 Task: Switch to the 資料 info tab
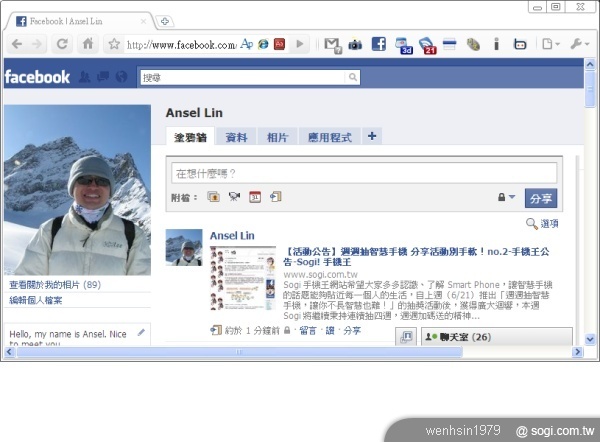tap(236, 137)
